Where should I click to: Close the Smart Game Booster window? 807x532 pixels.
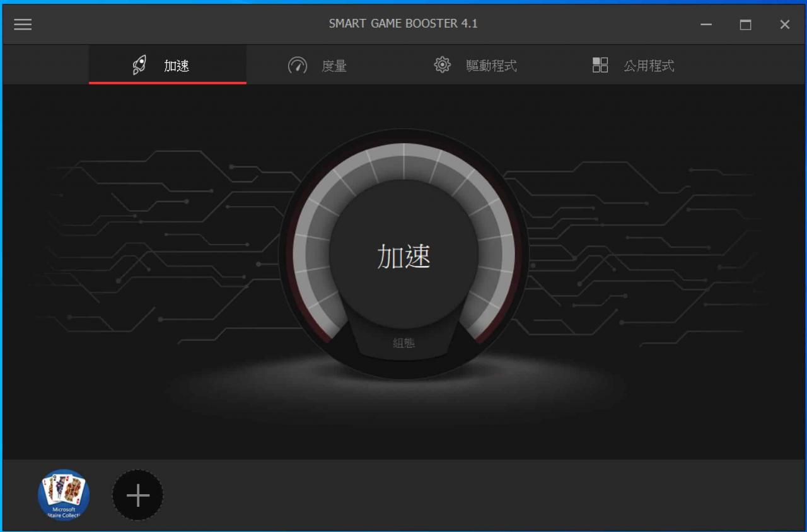784,25
